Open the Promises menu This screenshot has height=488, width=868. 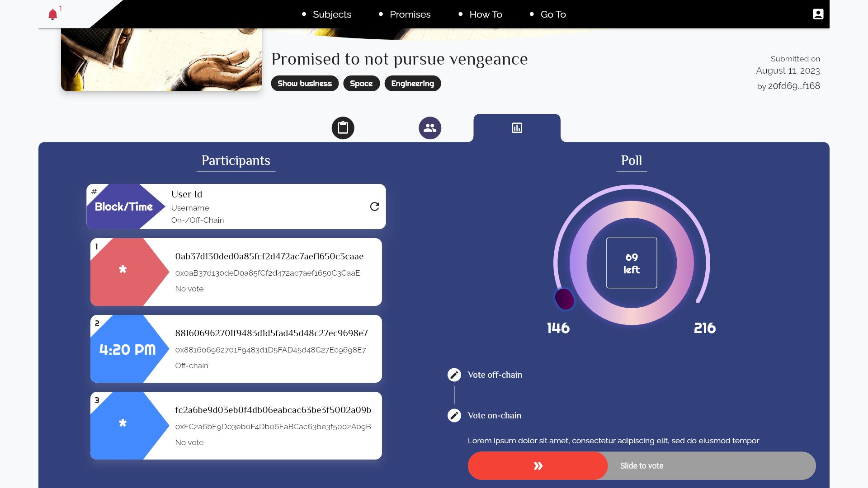[x=410, y=14]
